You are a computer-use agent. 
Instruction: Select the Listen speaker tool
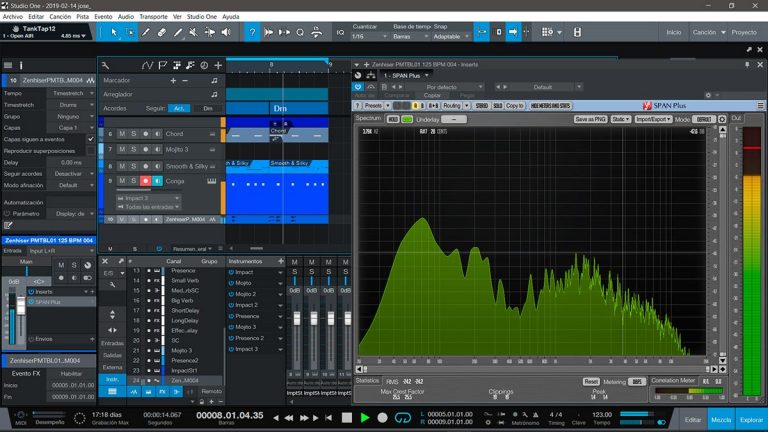226,32
